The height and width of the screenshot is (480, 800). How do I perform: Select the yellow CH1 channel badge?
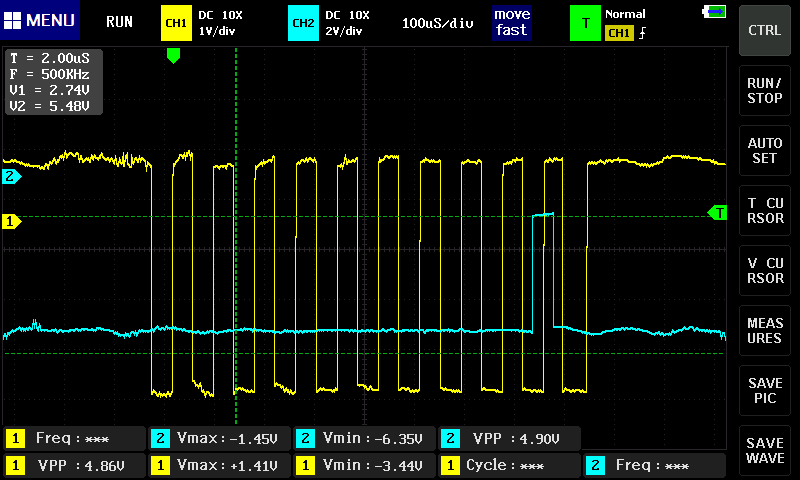175,22
